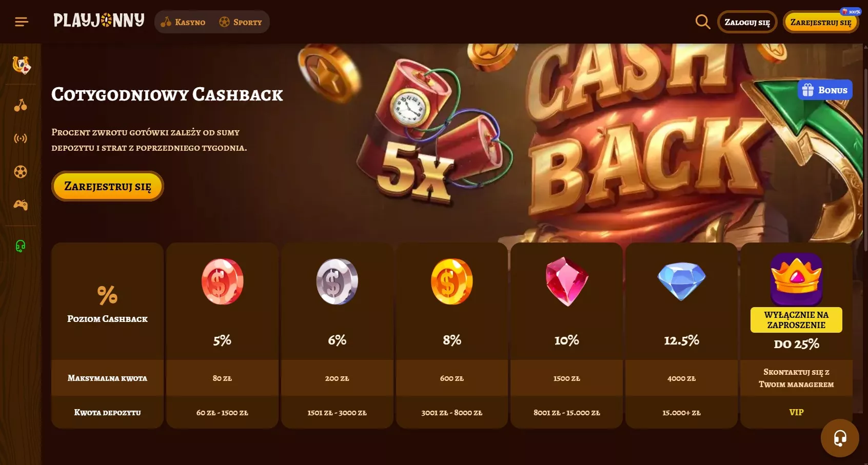Open the blue Bonus gift button
This screenshot has width=868, height=465.
tap(825, 90)
